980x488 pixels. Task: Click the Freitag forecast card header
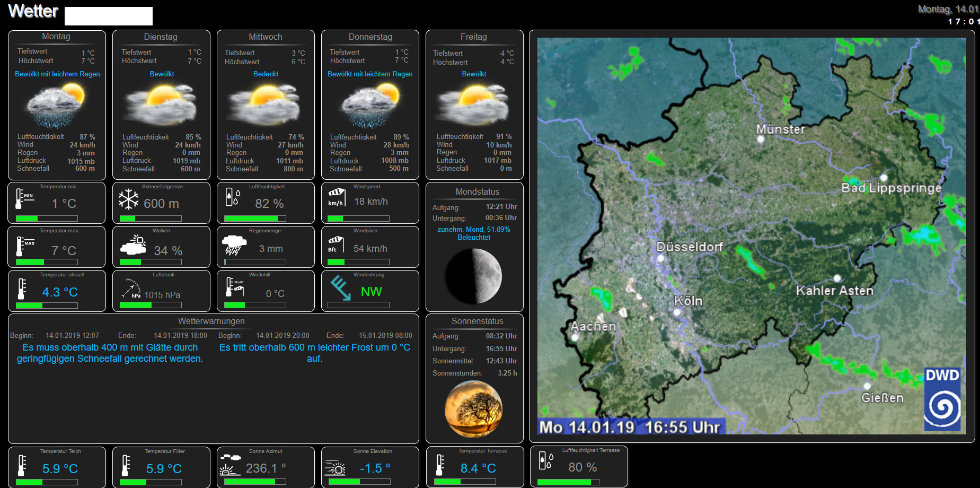[474, 37]
